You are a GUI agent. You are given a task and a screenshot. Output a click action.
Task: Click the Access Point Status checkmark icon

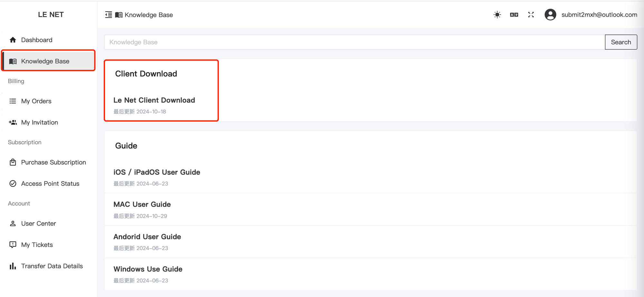click(13, 184)
